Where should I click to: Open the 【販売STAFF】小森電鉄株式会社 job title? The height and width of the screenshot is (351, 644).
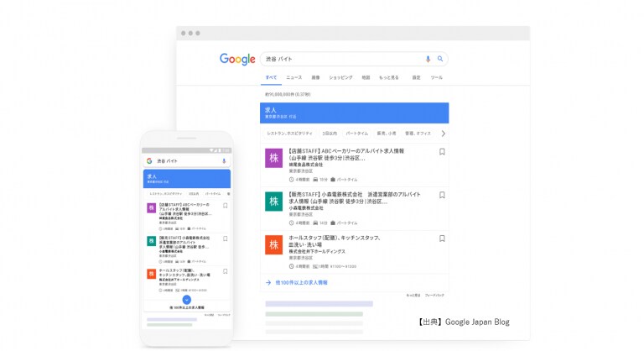355,198
